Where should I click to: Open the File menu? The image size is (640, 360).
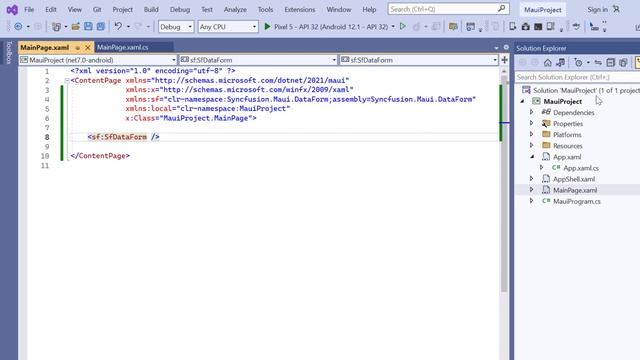tap(29, 9)
